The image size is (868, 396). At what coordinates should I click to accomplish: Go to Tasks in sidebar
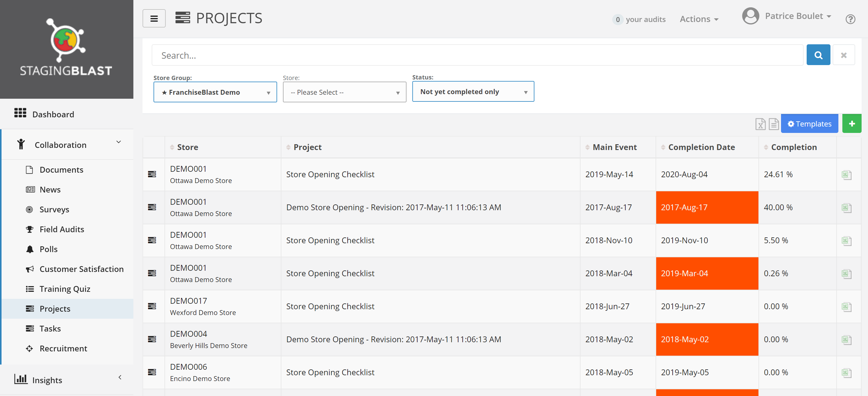coord(50,328)
